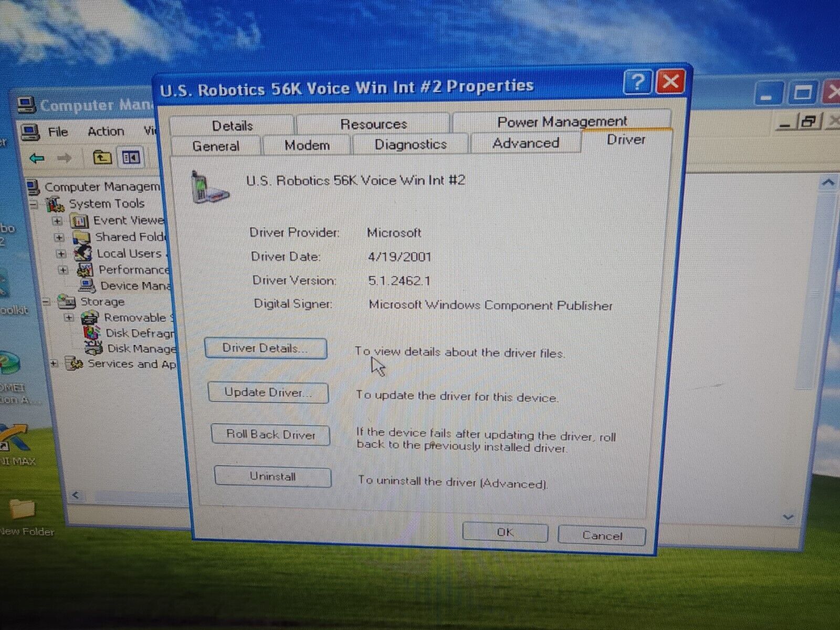The image size is (840, 630).
Task: Click the Uninstall button
Action: (x=272, y=477)
